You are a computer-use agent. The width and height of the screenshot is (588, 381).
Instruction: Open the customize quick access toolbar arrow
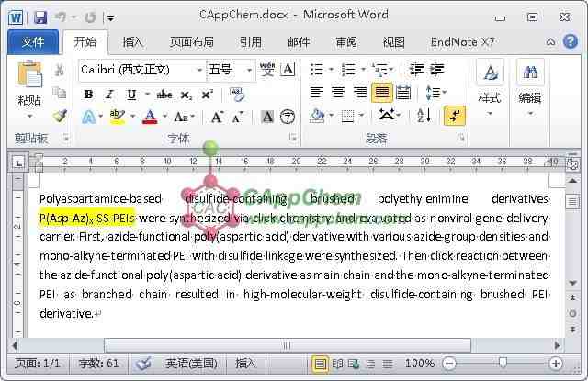click(x=110, y=17)
